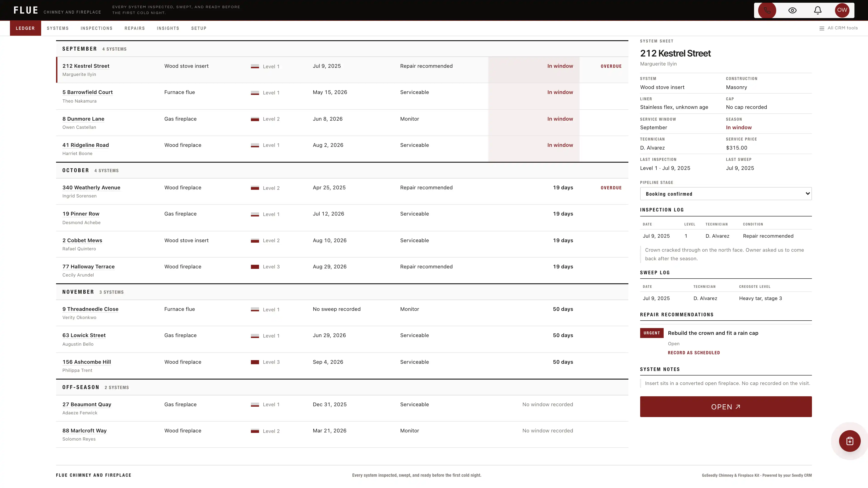Click owner name Marguerite Ilyin in system sheet

tap(658, 64)
